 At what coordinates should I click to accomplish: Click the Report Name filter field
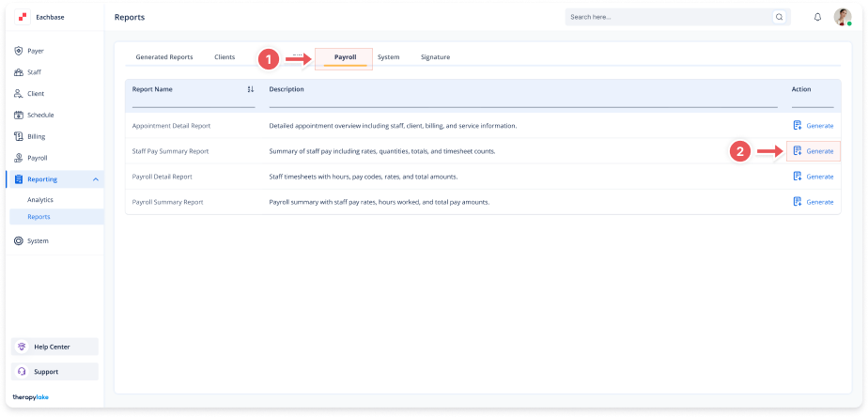pyautogui.click(x=194, y=102)
